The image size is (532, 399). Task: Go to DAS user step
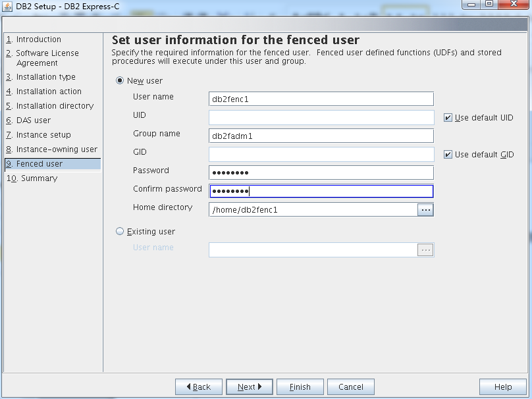click(x=28, y=120)
